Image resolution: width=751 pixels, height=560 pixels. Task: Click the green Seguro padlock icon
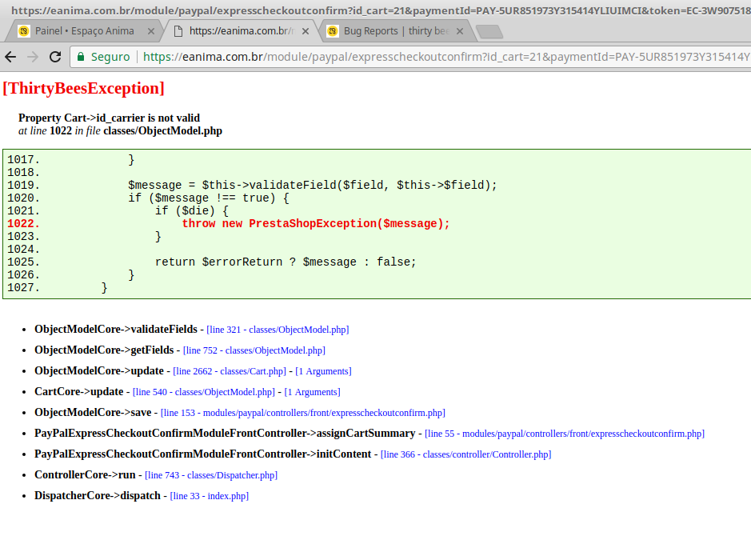click(81, 57)
